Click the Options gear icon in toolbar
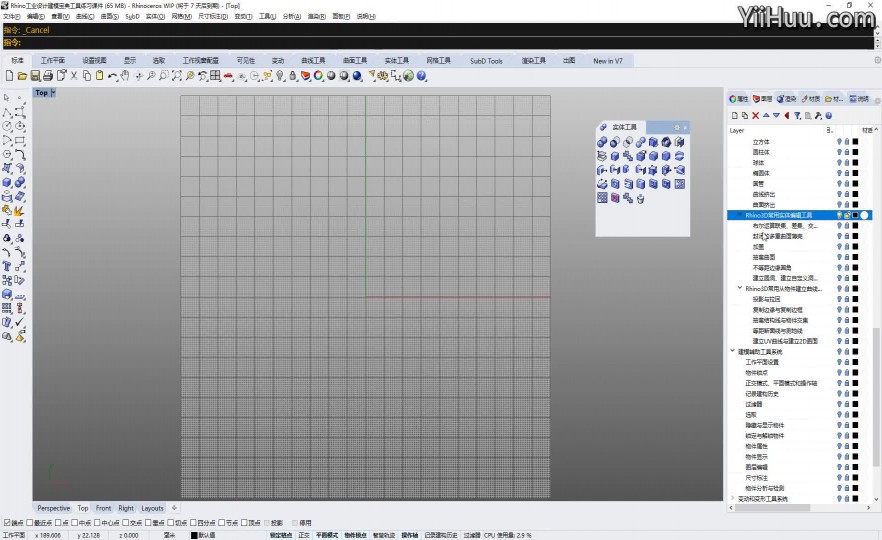 pyautogui.click(x=383, y=75)
